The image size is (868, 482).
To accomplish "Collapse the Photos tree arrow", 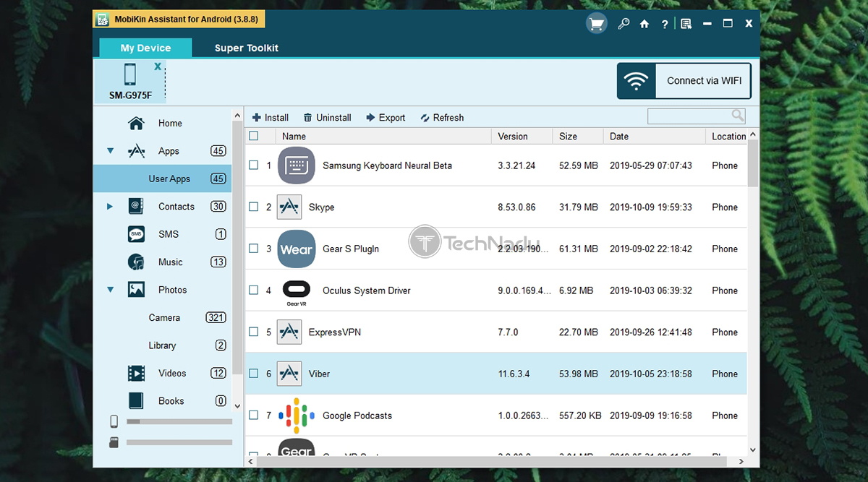I will coord(111,290).
